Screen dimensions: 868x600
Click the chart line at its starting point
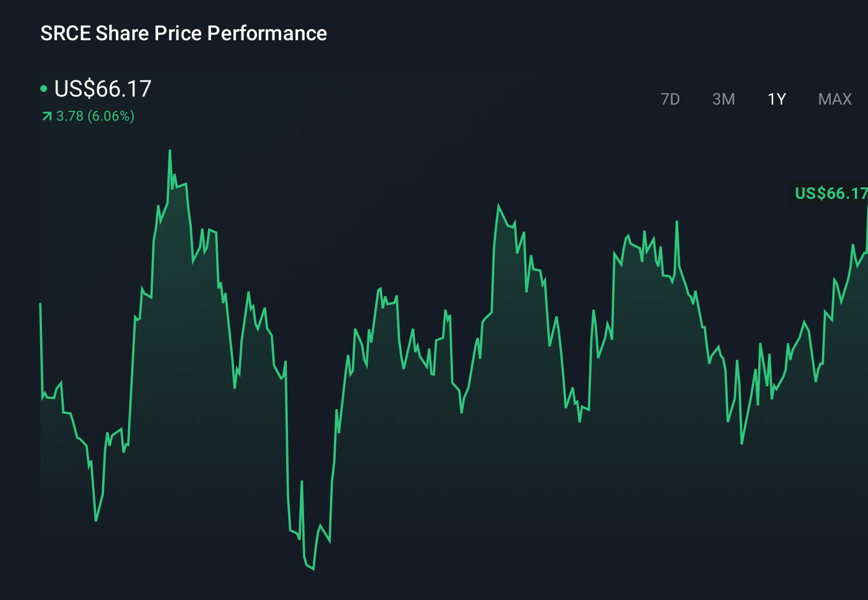40,302
